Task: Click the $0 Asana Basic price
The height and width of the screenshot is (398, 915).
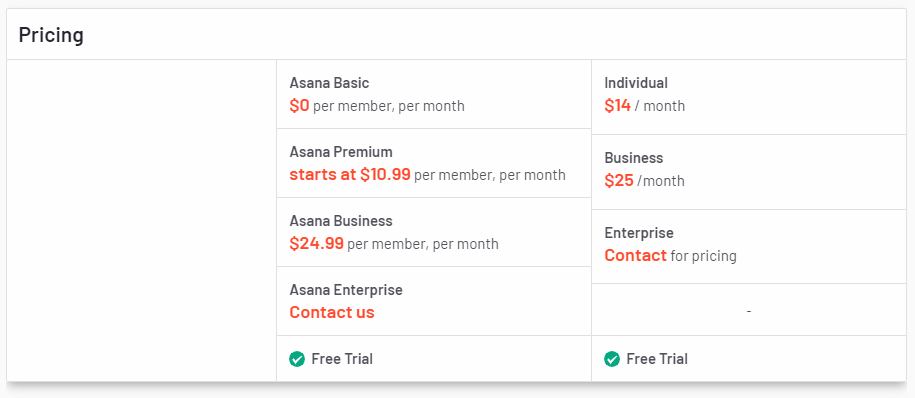Action: pyautogui.click(x=299, y=106)
